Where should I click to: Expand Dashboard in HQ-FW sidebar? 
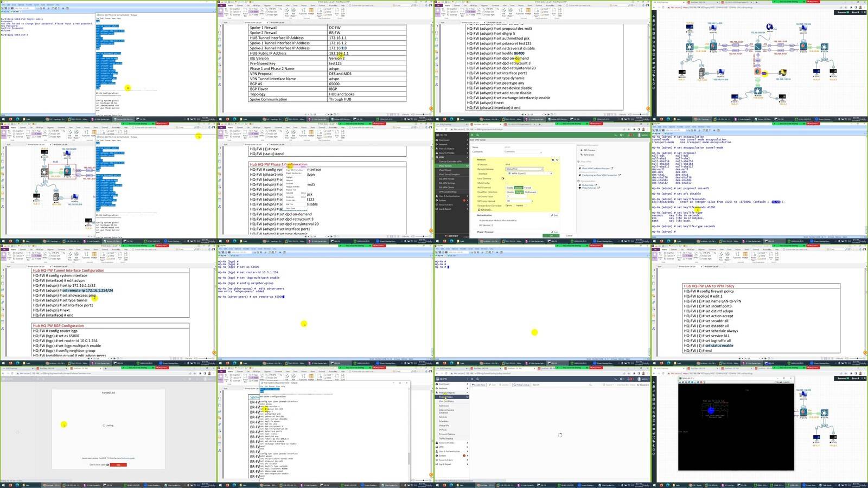click(451, 140)
